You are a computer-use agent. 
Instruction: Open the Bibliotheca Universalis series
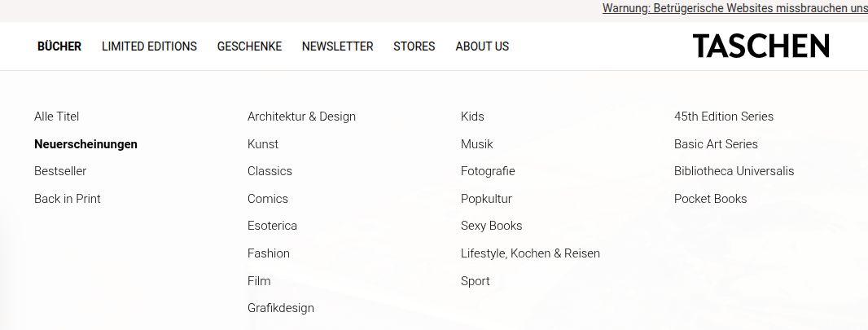(734, 171)
